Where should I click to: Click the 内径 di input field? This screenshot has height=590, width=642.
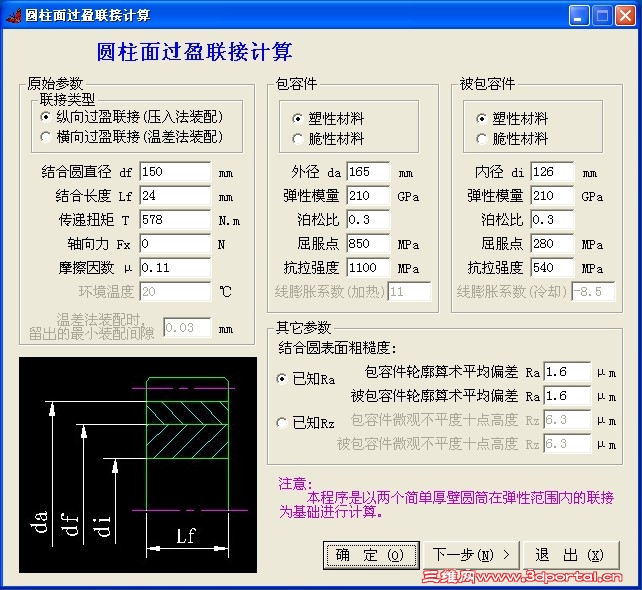point(552,172)
